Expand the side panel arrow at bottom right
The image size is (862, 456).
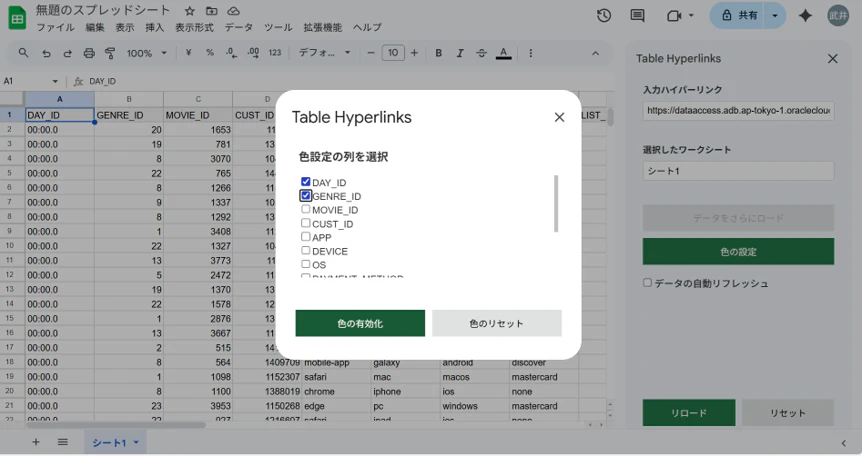[x=843, y=443]
